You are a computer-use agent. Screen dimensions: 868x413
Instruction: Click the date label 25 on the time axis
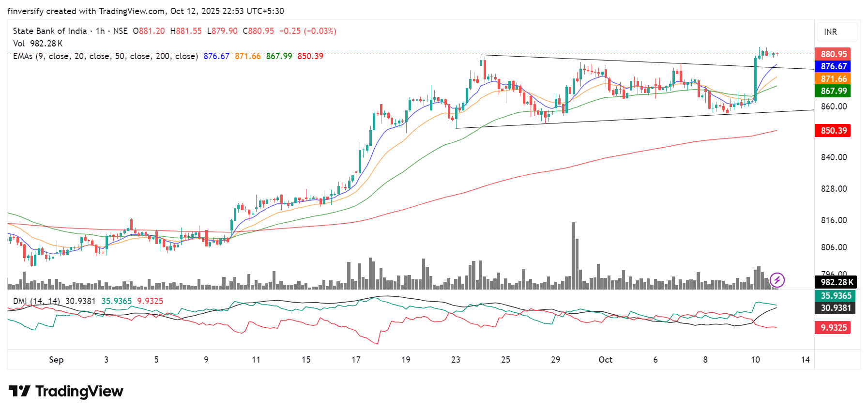pyautogui.click(x=506, y=360)
